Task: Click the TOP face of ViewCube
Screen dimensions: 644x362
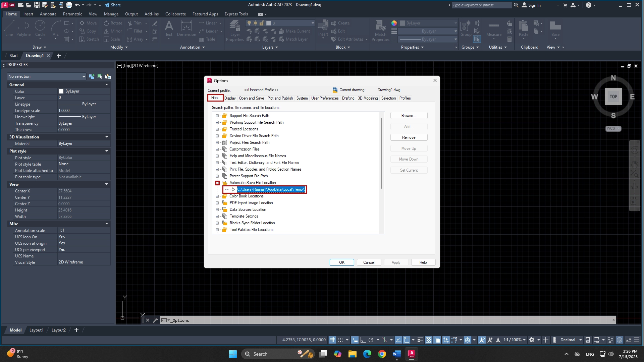Action: click(x=613, y=97)
